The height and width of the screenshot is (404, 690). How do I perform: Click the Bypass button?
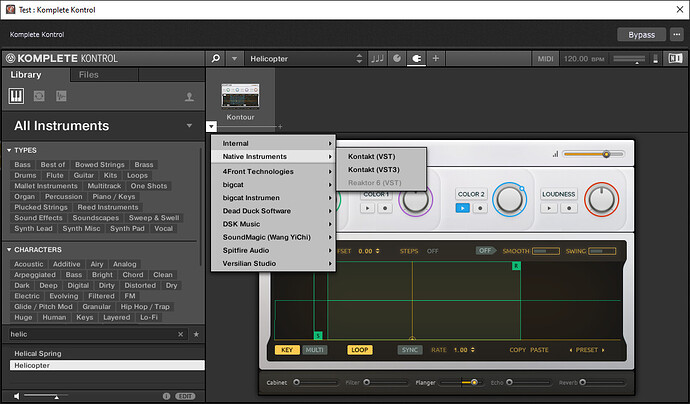pos(641,35)
